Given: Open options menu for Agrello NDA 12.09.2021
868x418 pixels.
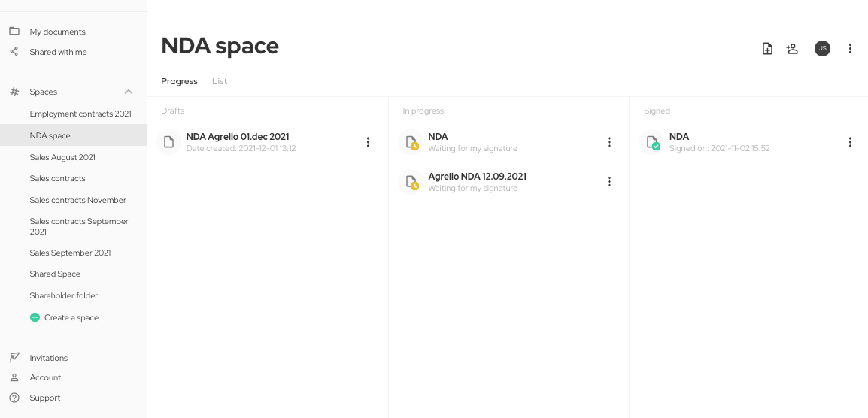Looking at the screenshot, I should [x=609, y=182].
